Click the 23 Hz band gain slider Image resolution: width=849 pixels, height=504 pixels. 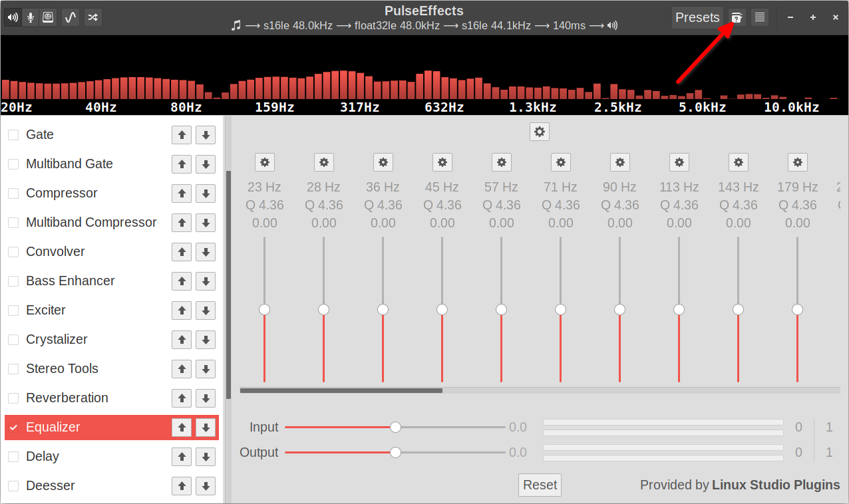coord(265,310)
